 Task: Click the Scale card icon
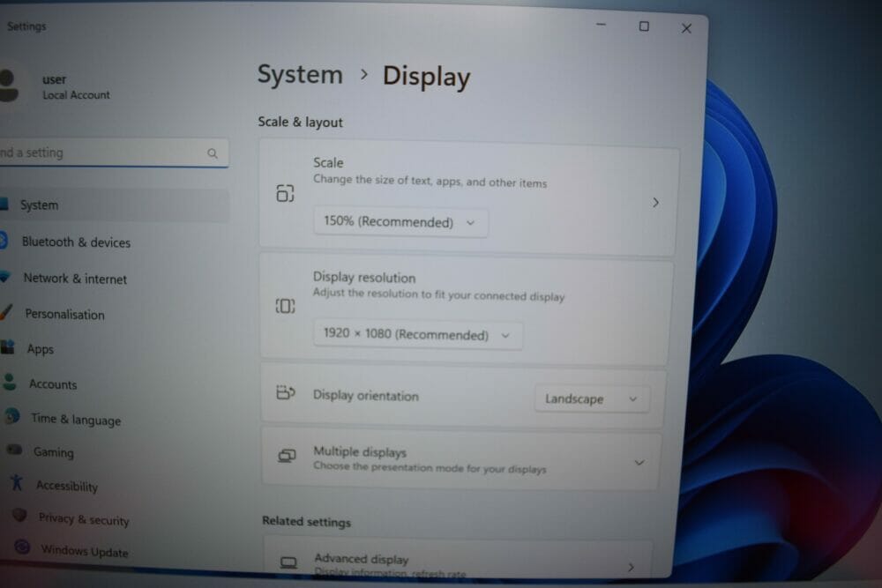pyautogui.click(x=285, y=193)
